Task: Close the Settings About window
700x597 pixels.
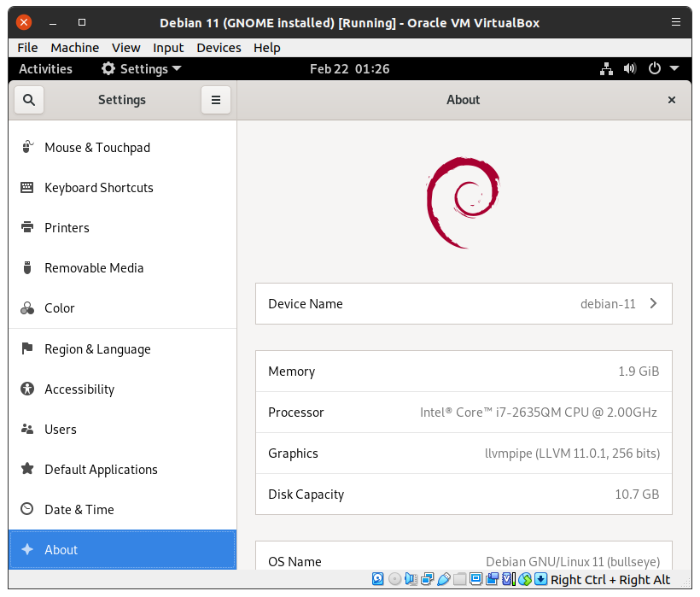Action: pos(672,100)
